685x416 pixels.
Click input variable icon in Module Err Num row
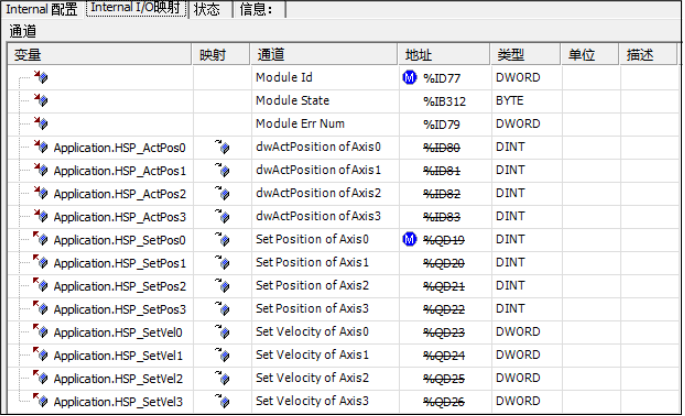[x=41, y=124]
